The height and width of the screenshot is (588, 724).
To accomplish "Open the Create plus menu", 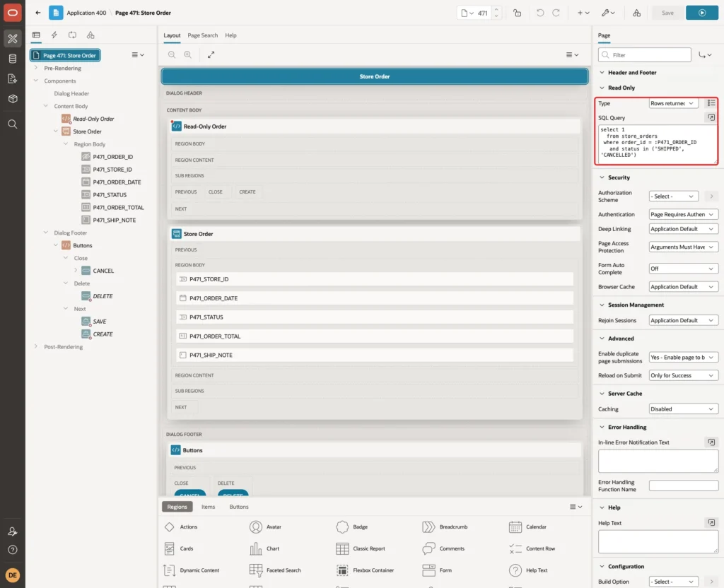I will click(x=583, y=13).
